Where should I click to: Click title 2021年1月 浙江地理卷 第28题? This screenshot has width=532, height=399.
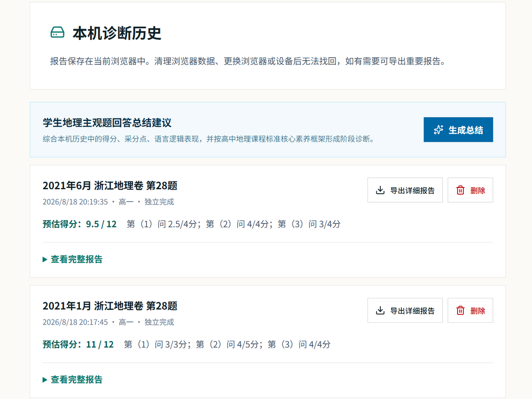pyautogui.click(x=110, y=305)
